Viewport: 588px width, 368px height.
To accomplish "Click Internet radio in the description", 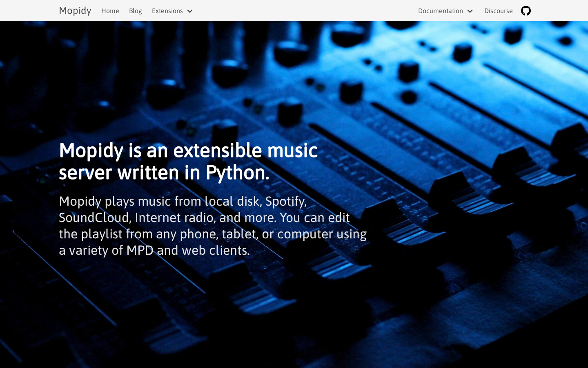I will point(174,218).
